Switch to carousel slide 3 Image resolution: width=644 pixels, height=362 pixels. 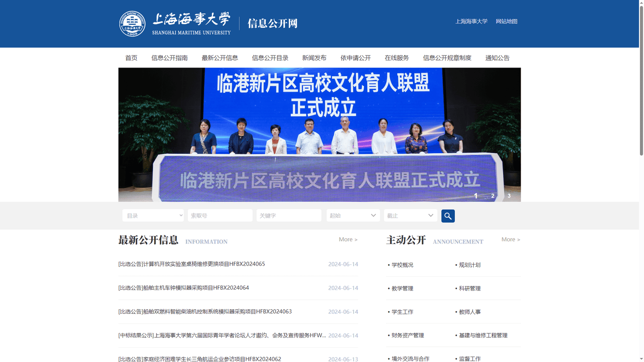(x=509, y=196)
